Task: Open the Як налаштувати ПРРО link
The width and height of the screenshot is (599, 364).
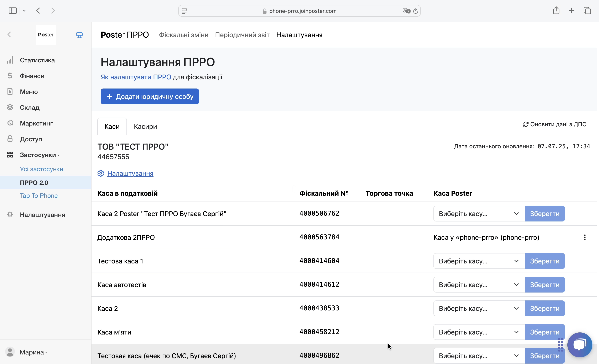Action: tap(136, 77)
